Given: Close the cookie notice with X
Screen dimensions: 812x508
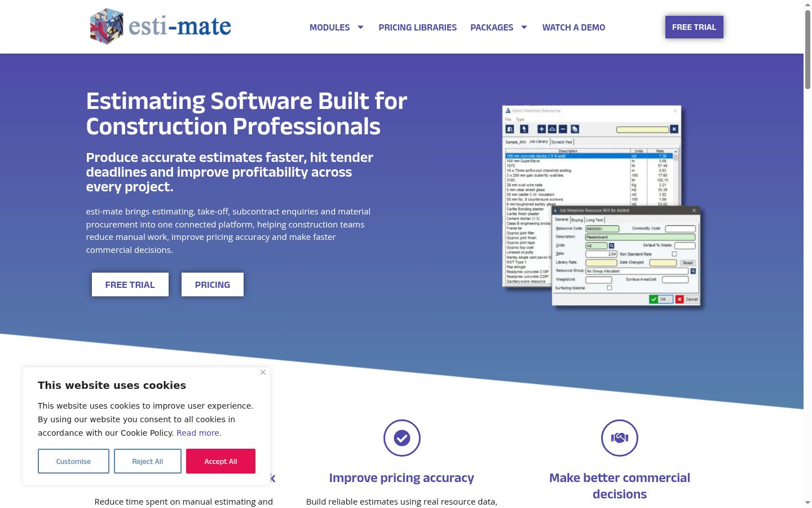Looking at the screenshot, I should click(x=263, y=372).
